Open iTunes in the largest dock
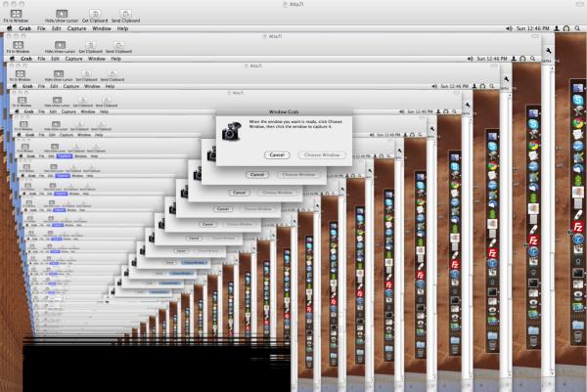The image size is (587, 392). (x=578, y=239)
